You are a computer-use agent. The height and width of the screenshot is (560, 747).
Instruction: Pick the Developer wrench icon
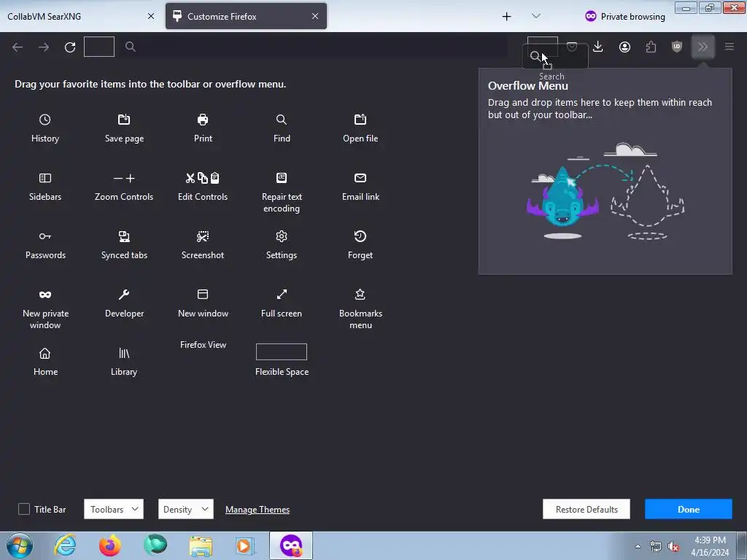coord(124,295)
